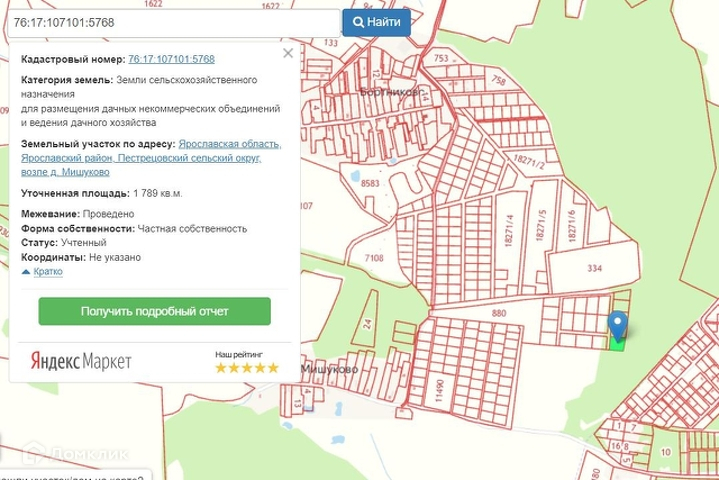Select the green highlighted parcel on map
Image resolution: width=719 pixels, height=480 pixels.
(x=617, y=345)
